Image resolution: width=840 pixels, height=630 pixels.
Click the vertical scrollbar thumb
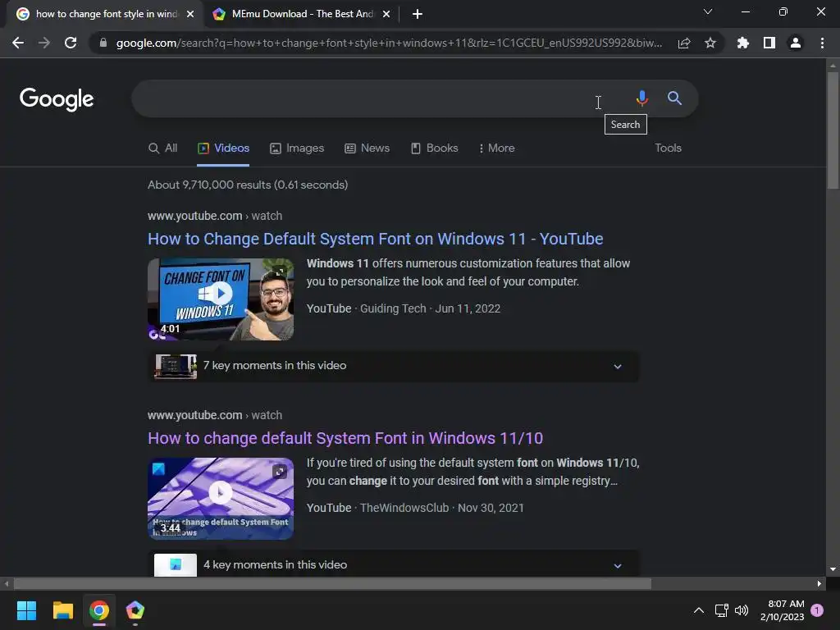click(x=833, y=130)
